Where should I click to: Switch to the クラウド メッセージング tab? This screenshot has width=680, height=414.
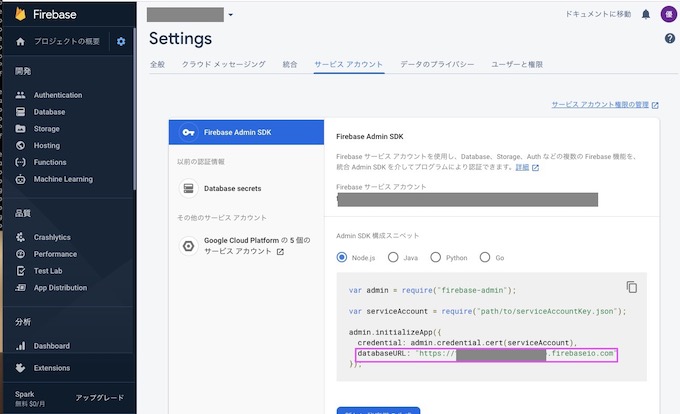(224, 64)
